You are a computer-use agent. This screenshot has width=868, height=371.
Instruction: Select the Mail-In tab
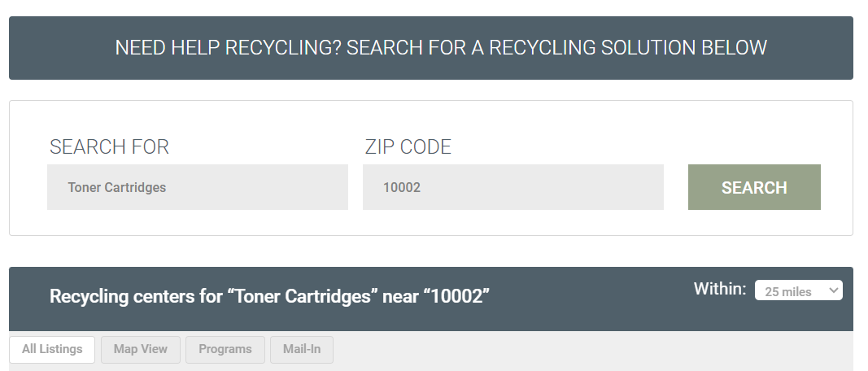tap(302, 349)
